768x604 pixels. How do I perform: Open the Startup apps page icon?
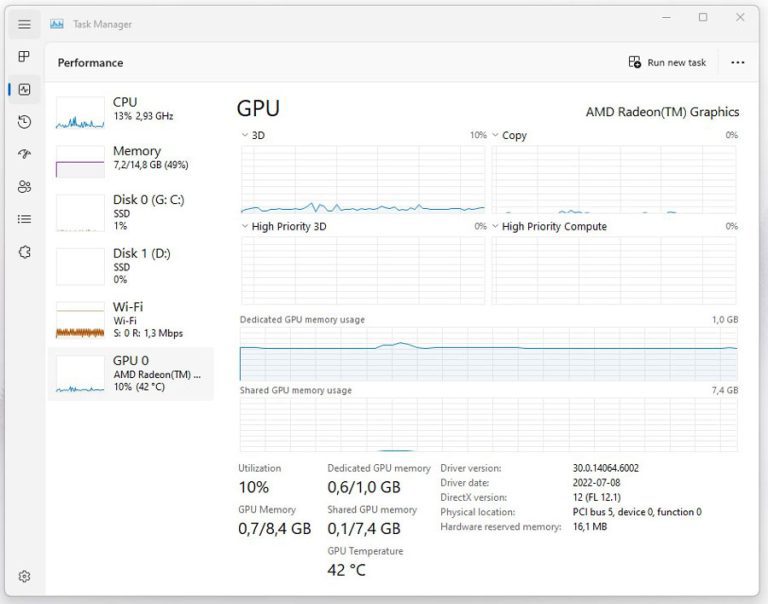[x=24, y=154]
